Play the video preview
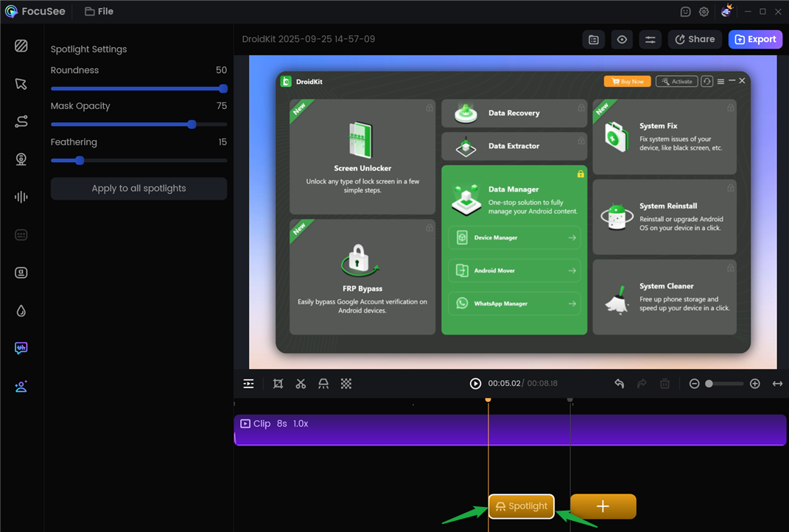789x532 pixels. pyautogui.click(x=475, y=384)
